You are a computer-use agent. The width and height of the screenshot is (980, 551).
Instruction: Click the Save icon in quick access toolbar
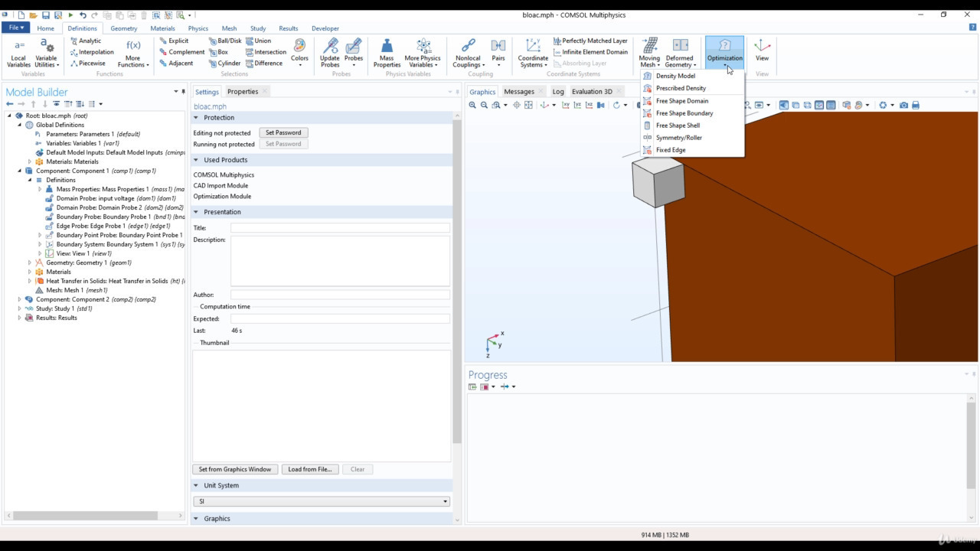pyautogui.click(x=46, y=15)
